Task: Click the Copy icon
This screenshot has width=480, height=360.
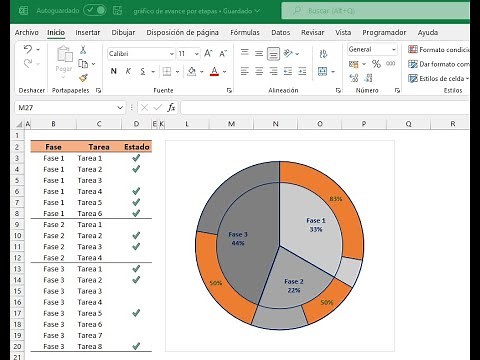Action: click(83, 63)
